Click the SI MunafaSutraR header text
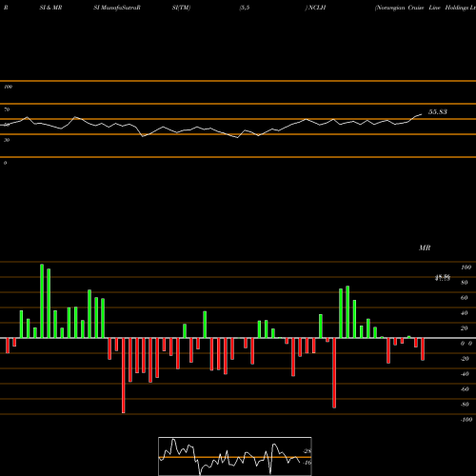Screen dimensions: 476x476 click(x=117, y=8)
